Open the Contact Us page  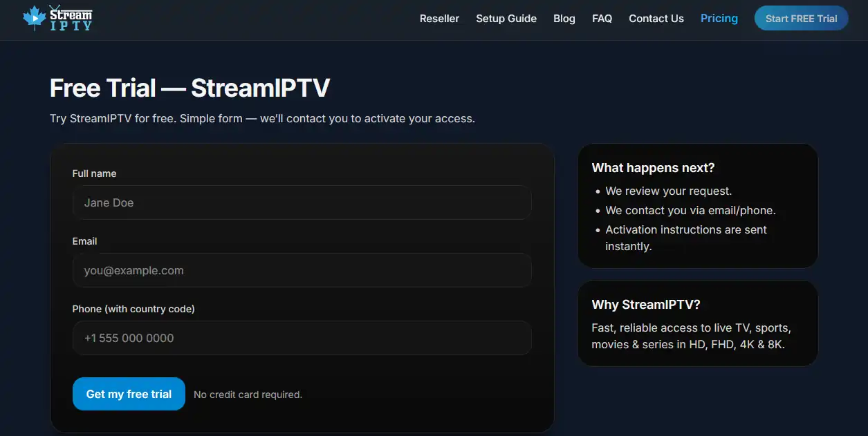[x=656, y=19]
